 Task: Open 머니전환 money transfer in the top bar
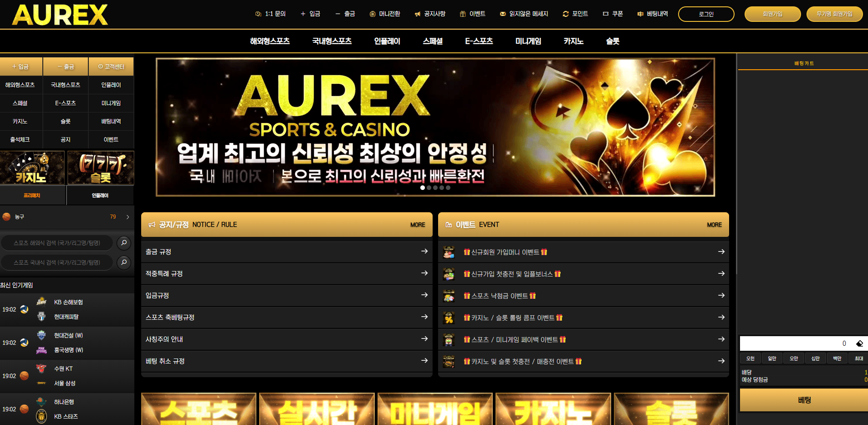pyautogui.click(x=385, y=14)
